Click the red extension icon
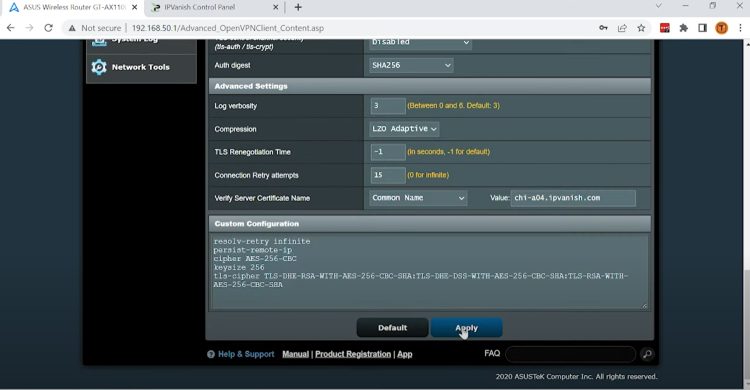Screen dimensions: 750x390 (664, 28)
